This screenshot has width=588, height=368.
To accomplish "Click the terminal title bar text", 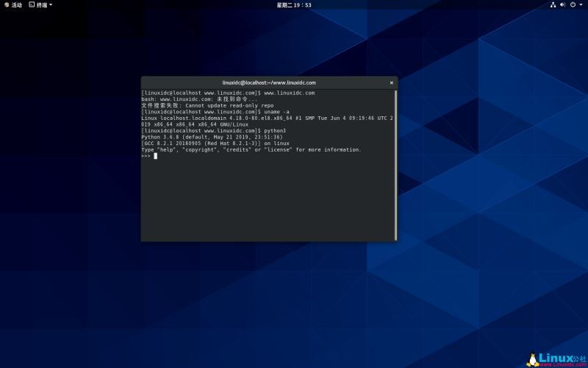I will 269,82.
